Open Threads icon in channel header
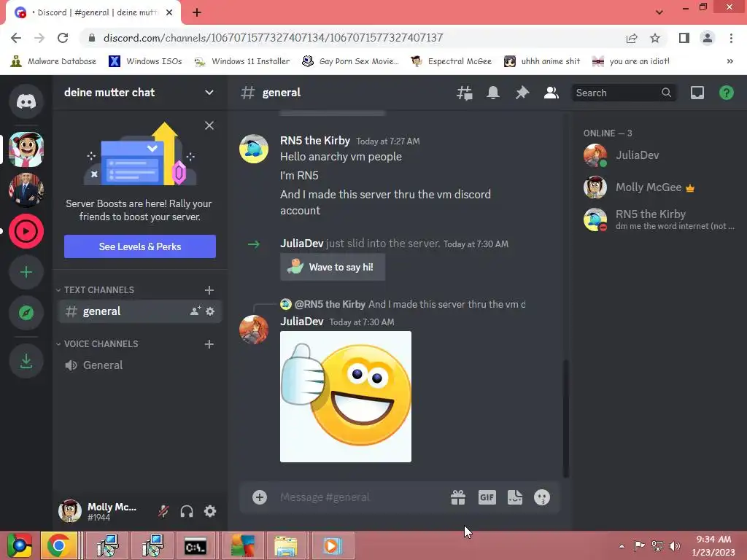 click(465, 93)
